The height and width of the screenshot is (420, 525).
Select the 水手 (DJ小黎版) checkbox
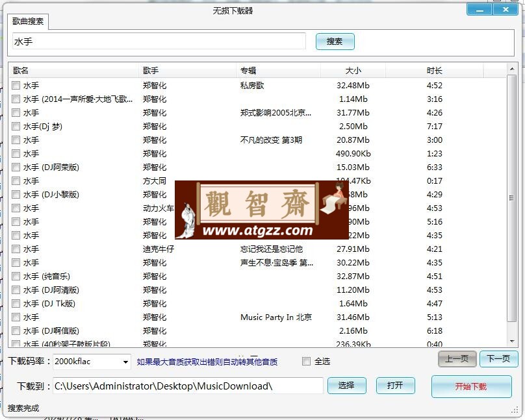[16, 195]
